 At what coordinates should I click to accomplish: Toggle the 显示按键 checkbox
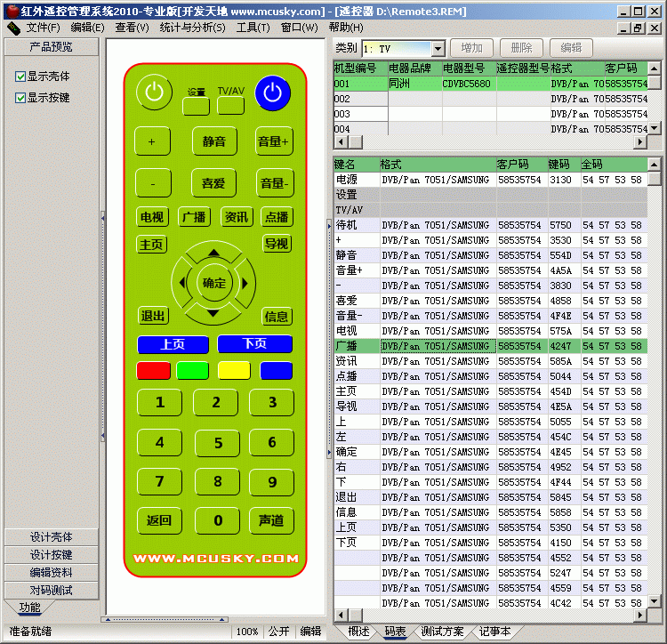tap(20, 98)
